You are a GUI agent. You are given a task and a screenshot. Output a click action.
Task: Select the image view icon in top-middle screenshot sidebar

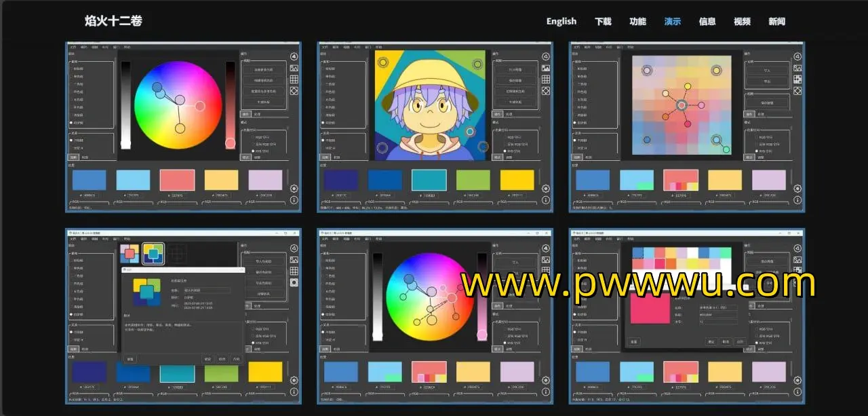(x=546, y=68)
